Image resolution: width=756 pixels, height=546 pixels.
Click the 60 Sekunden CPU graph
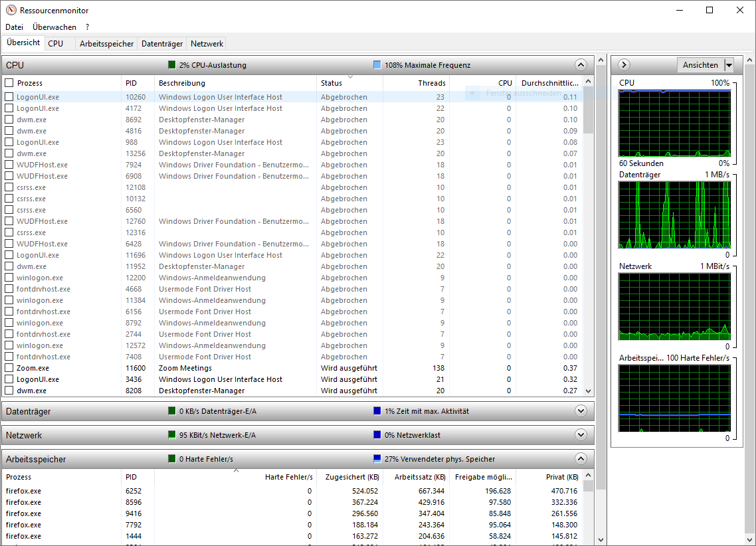(674, 122)
